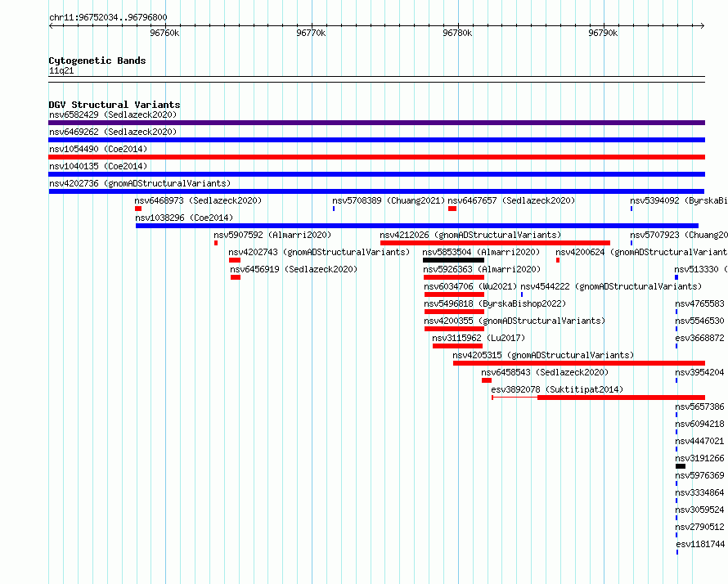Open nsv4212026 (gnomADStructuralVariants) label
The image size is (728, 584).
(470, 235)
